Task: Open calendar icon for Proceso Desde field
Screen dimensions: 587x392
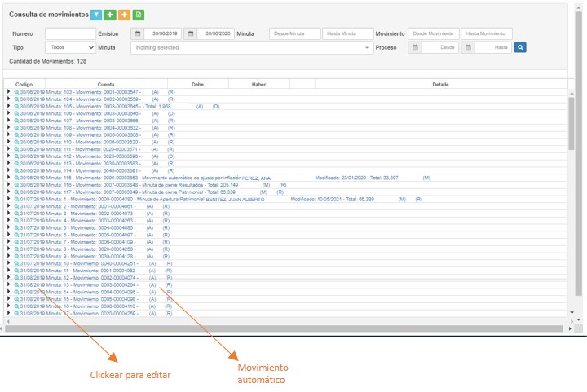Action: click(x=414, y=48)
